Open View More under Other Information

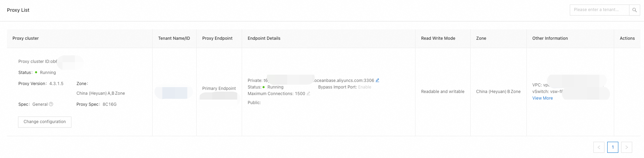[x=542, y=98]
